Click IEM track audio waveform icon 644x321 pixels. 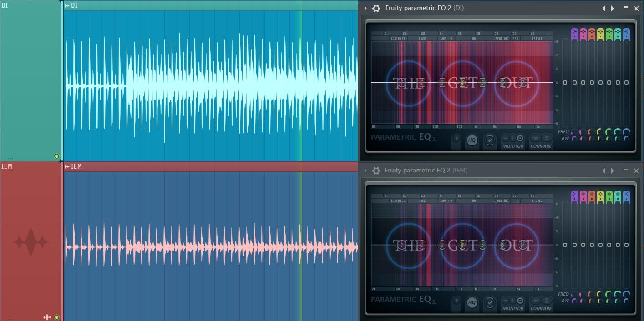[x=47, y=317]
